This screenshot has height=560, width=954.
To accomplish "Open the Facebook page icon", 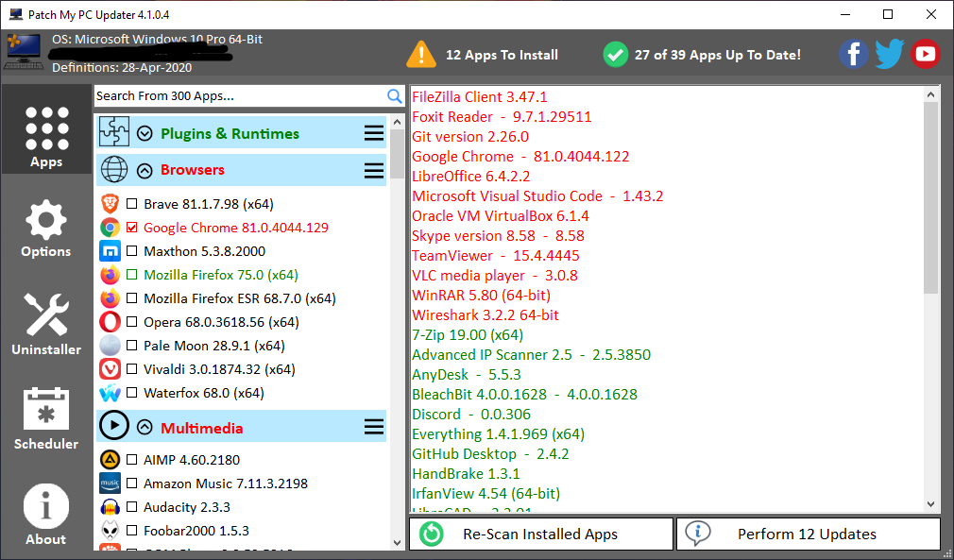I will click(x=853, y=54).
